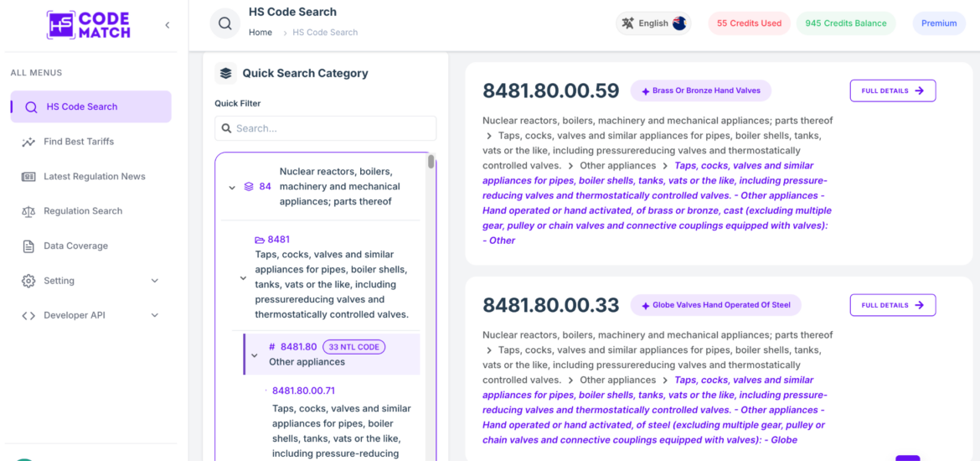Click the 55 Credits Used badge

749,23
